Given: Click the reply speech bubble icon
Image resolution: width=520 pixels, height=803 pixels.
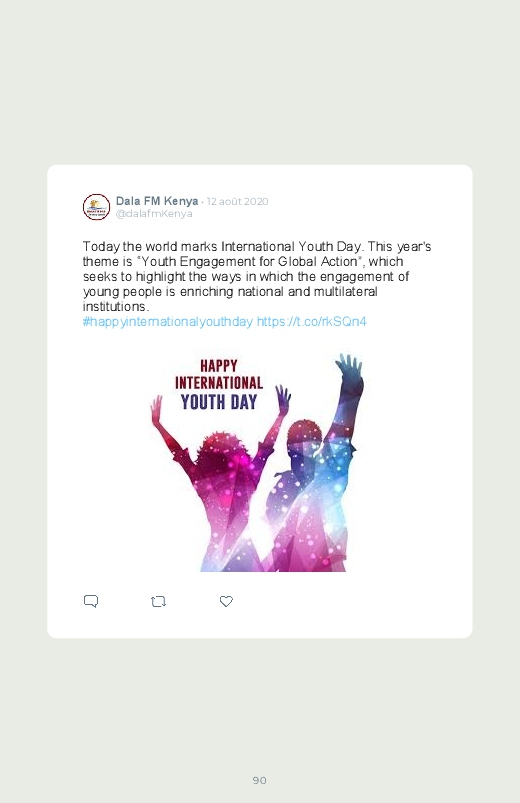Looking at the screenshot, I should tap(91, 601).
